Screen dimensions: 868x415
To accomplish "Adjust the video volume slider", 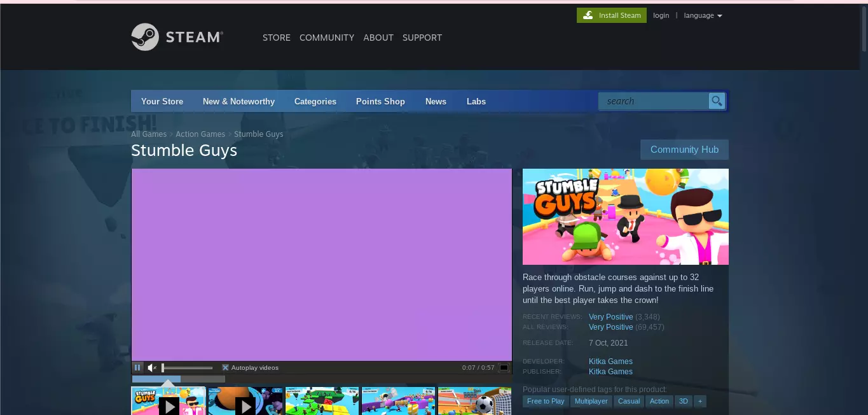I will coord(187,368).
